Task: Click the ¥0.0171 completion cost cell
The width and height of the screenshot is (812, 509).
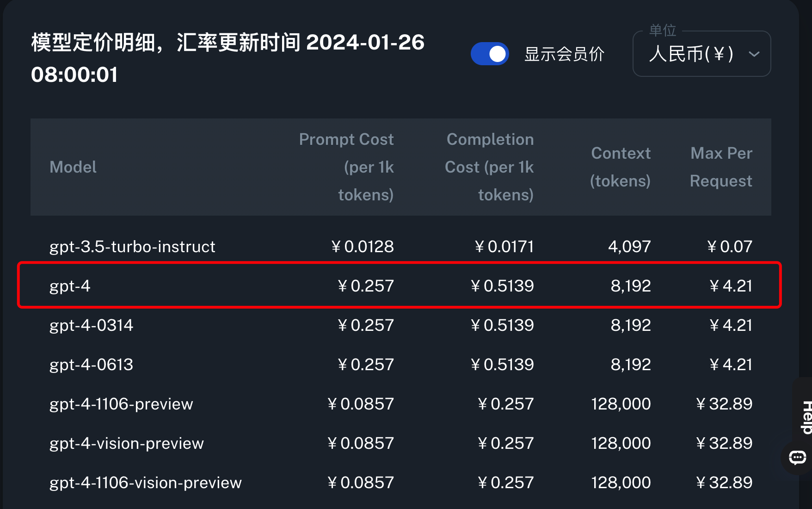Action: [x=504, y=247]
